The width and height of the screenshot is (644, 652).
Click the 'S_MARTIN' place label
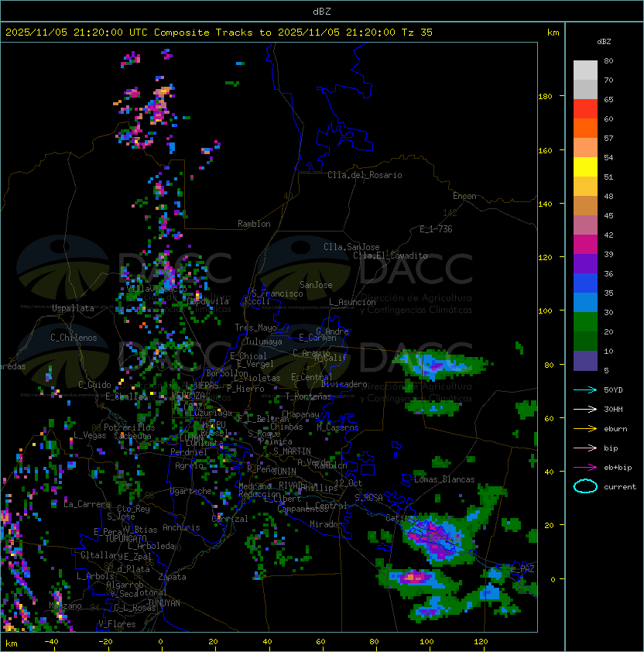point(292,451)
